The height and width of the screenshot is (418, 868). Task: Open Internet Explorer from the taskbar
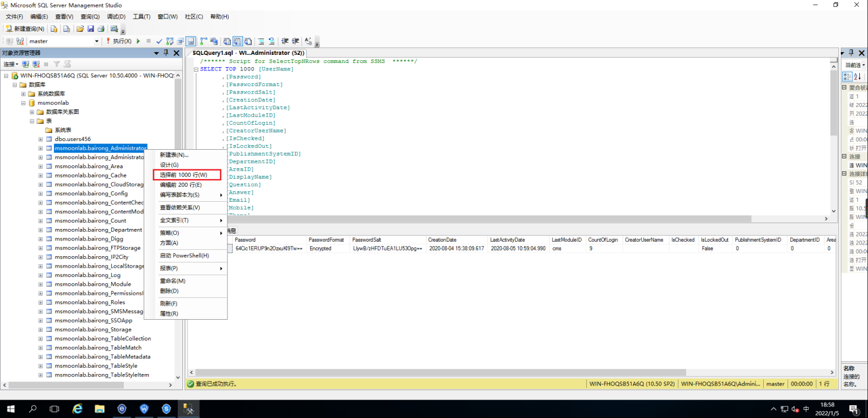[78, 409]
